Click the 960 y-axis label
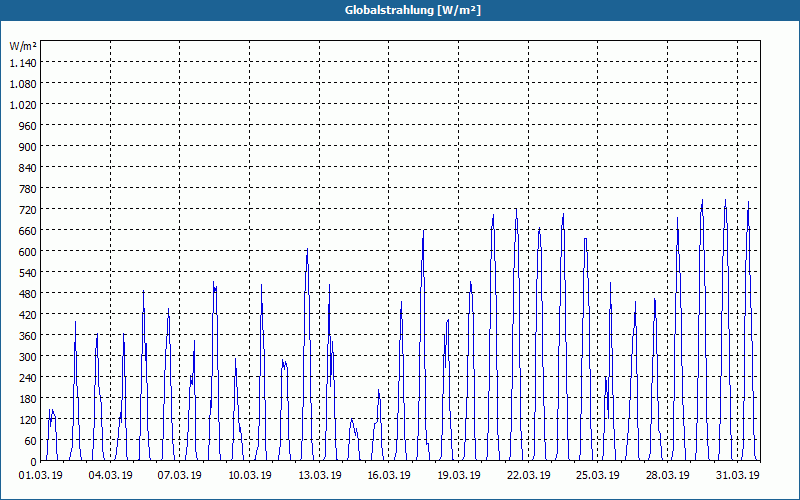 (28, 126)
